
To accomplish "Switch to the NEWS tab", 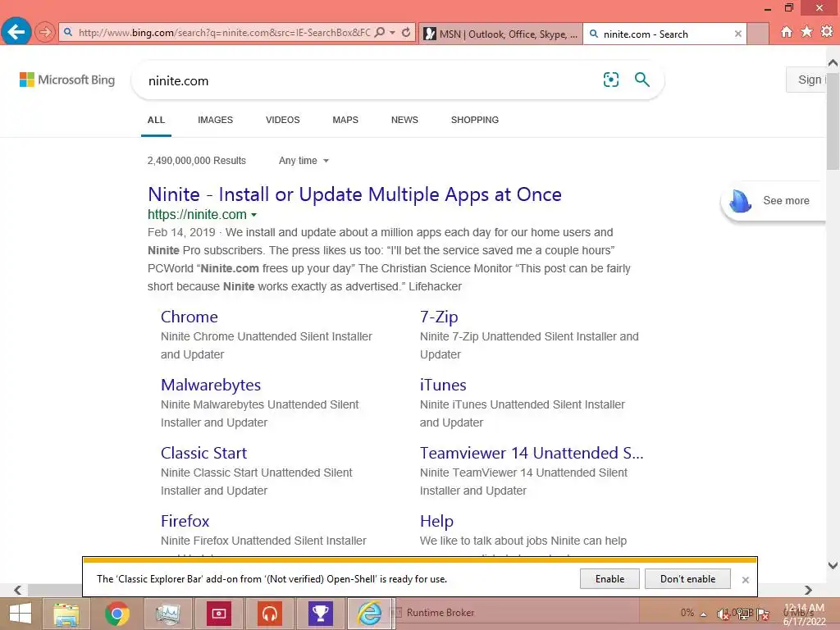I will tap(404, 120).
